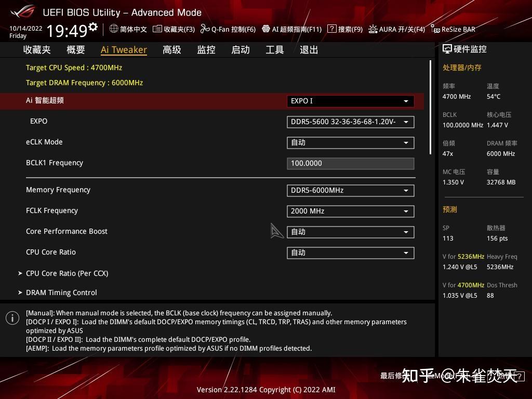Open the AI 超频指南 overclocking guide

tap(291, 29)
